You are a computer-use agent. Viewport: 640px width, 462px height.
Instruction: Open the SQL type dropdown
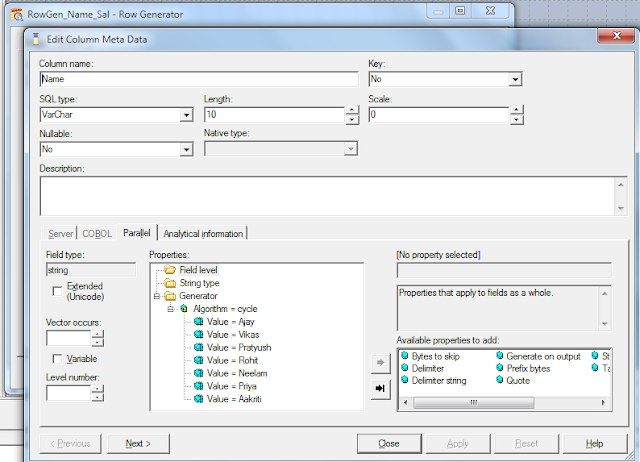186,115
